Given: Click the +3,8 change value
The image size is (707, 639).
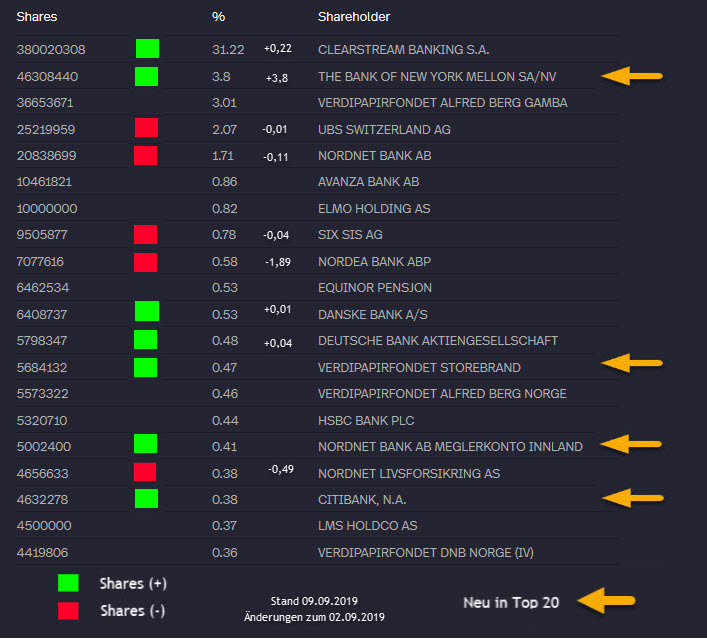Looking at the screenshot, I should [x=277, y=78].
